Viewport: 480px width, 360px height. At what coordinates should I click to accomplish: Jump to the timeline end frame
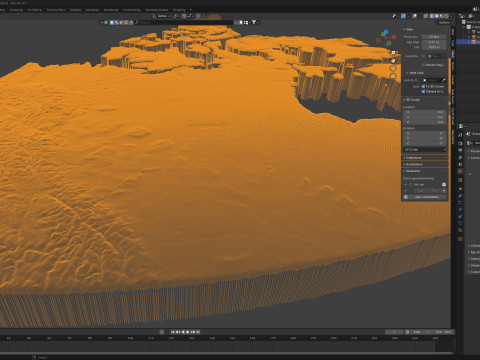(198, 332)
